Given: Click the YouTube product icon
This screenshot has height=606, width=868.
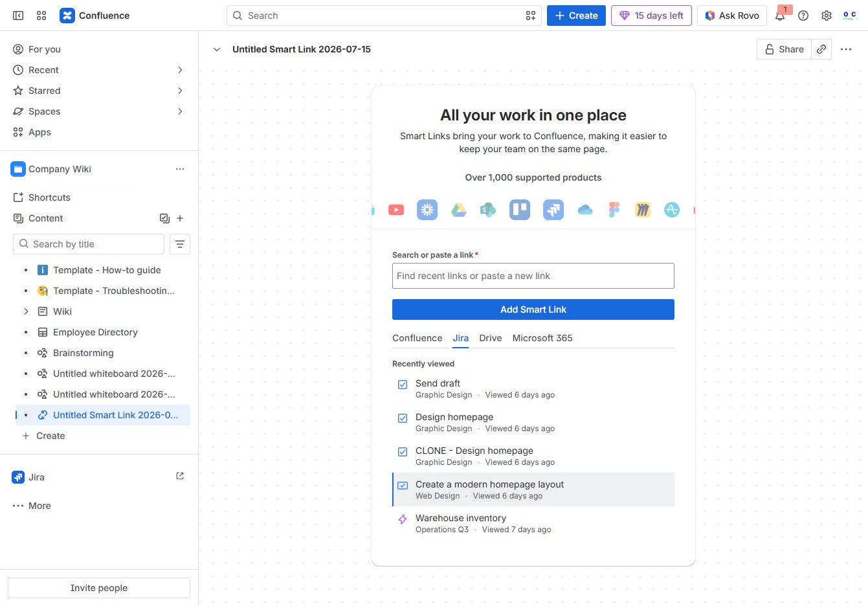Looking at the screenshot, I should click(x=396, y=210).
